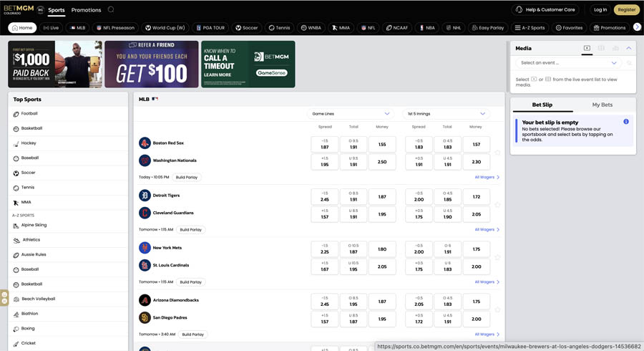This screenshot has height=351, width=644.
Task: Open Help & Customer Care
Action: [545, 9]
